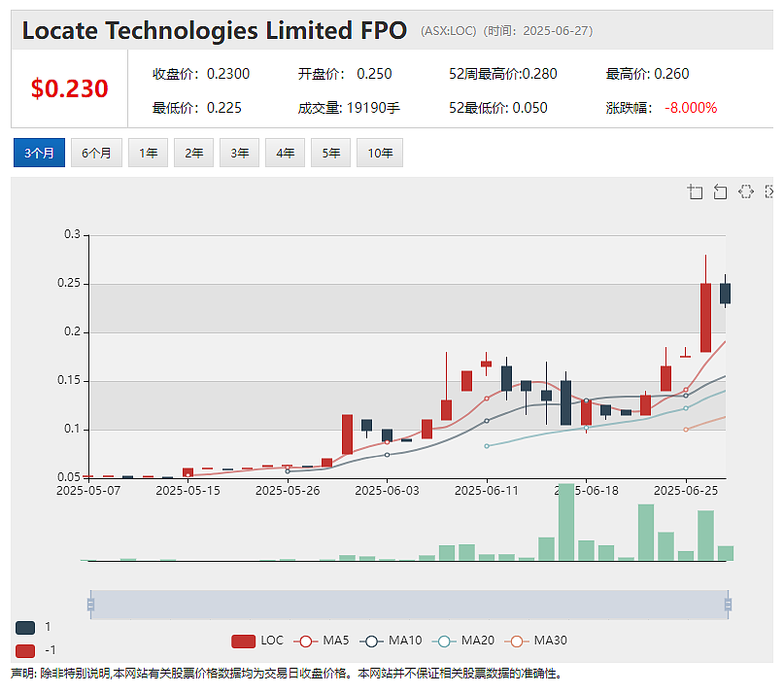The width and height of the screenshot is (784, 694).
Task: Click the 2025-05-15 x-axis date label
Action: point(188,491)
